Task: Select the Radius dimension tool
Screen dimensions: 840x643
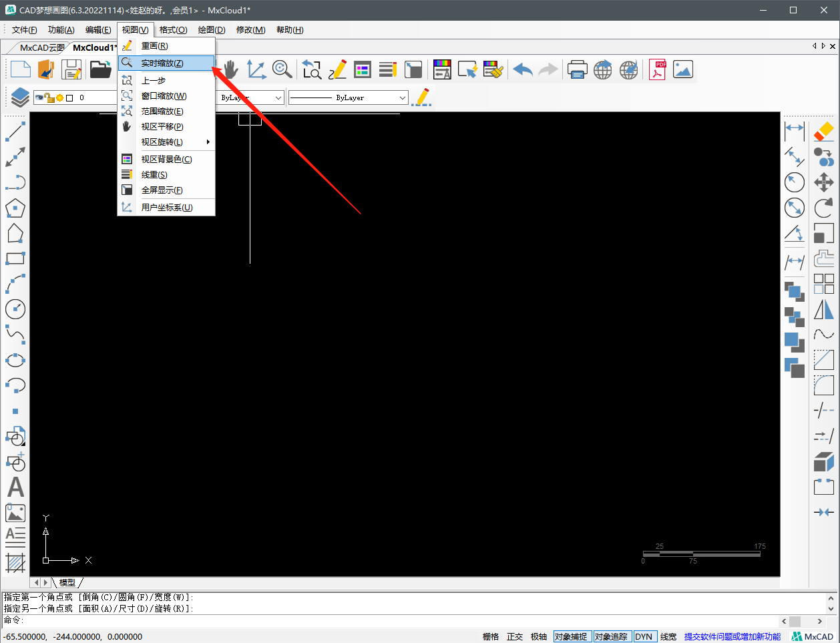Action: tap(795, 182)
